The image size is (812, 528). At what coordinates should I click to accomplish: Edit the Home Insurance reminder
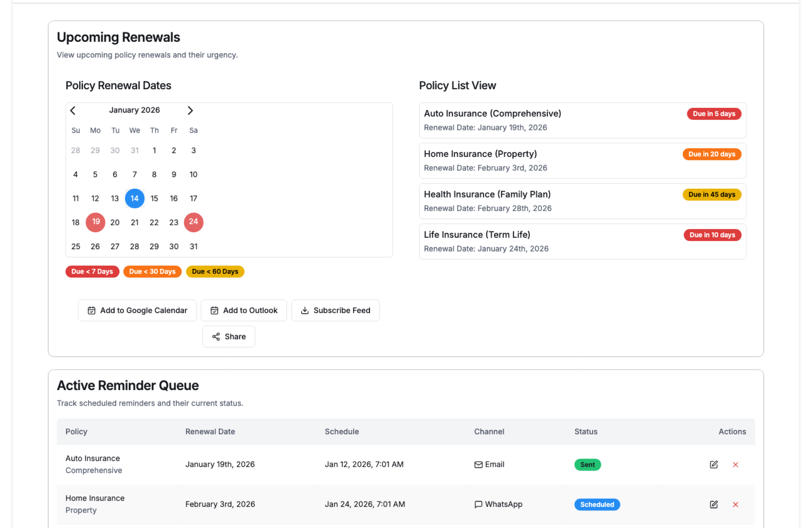click(713, 504)
